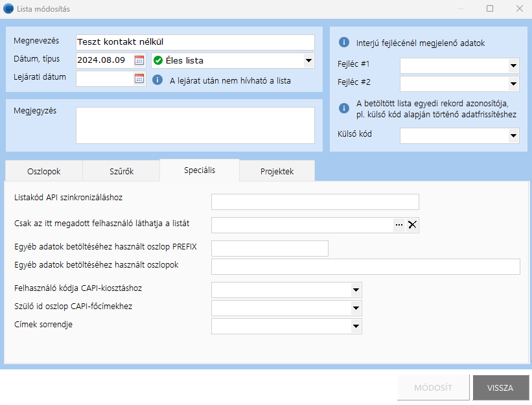532x405 pixels.
Task: Expand the Címek sorrendje dropdown
Action: [x=356, y=326]
